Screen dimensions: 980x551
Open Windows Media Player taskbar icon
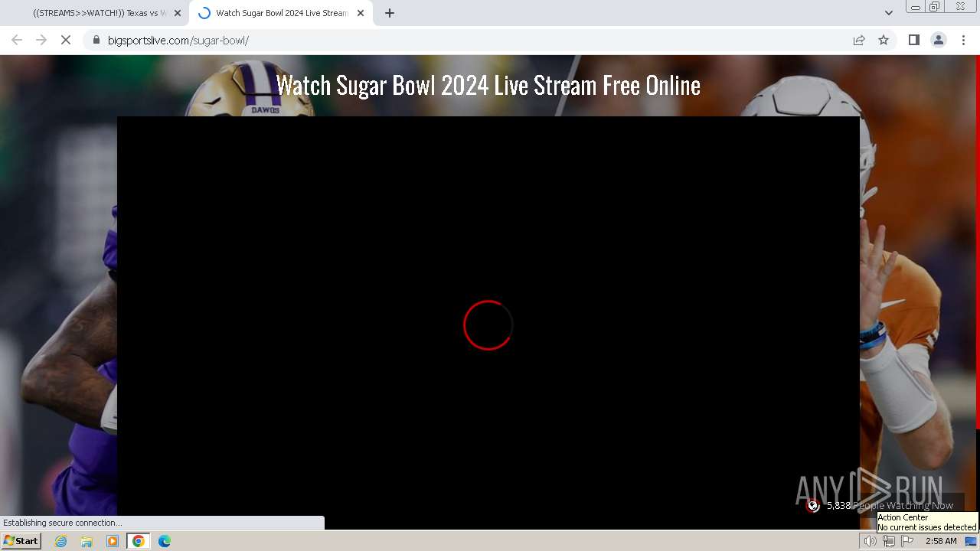coord(113,541)
